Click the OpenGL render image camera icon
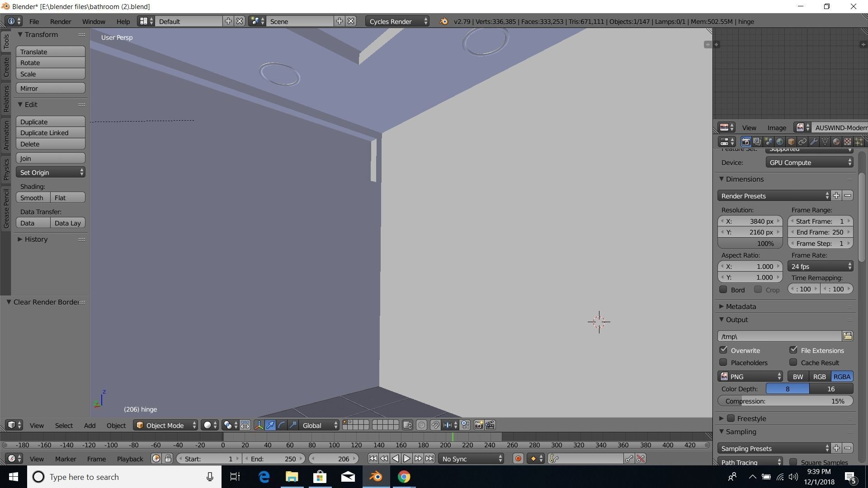Screen dimensions: 868x488 478,425
